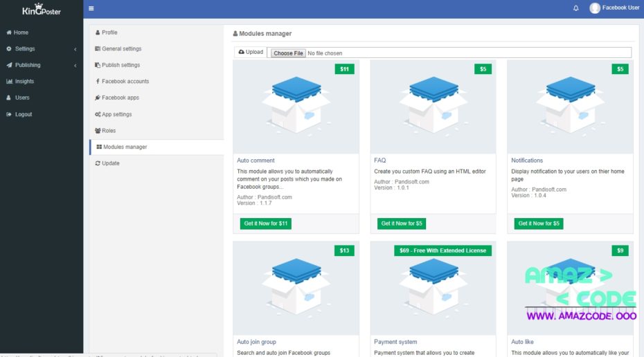Click the $13 price badge
This screenshot has height=357, width=644.
click(345, 250)
